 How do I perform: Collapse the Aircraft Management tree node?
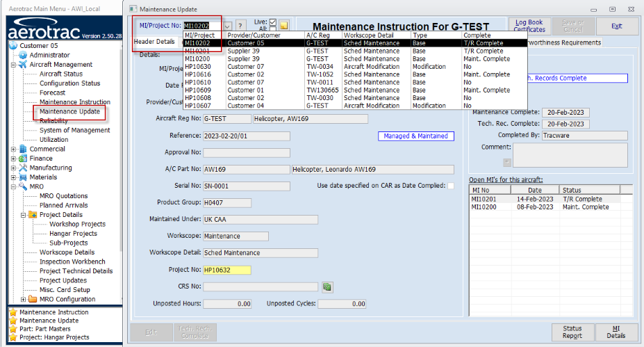13,65
